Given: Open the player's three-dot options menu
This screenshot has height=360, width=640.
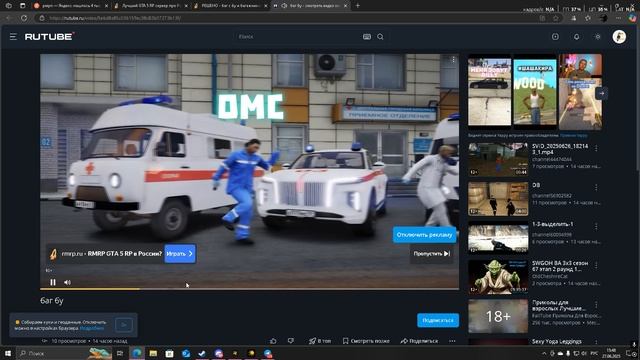Looking at the screenshot, I should [453, 60].
